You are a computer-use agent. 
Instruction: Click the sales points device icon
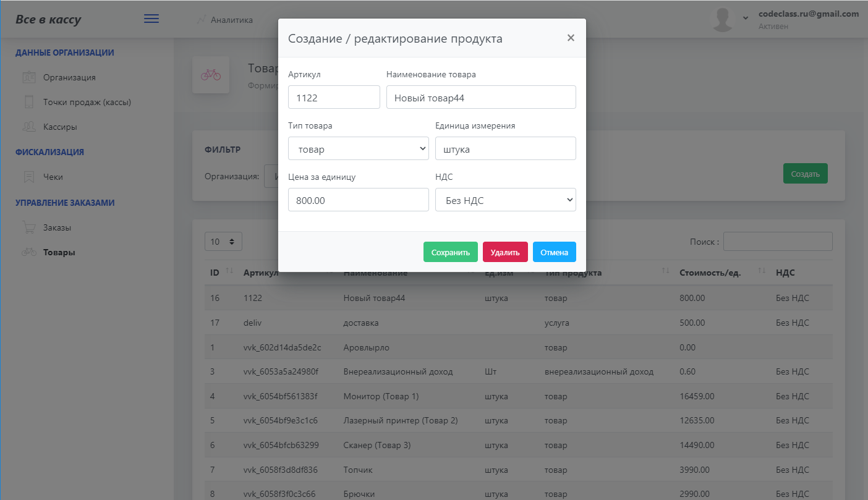coord(28,102)
